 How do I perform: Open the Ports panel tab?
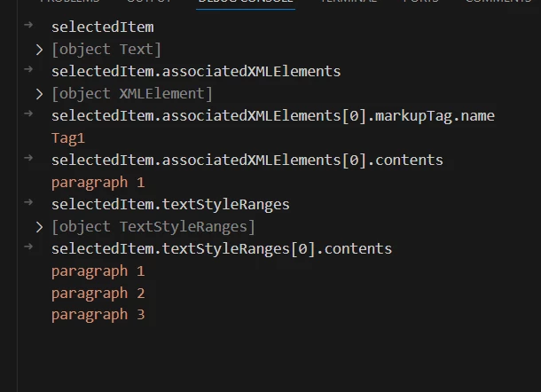coord(421,1)
